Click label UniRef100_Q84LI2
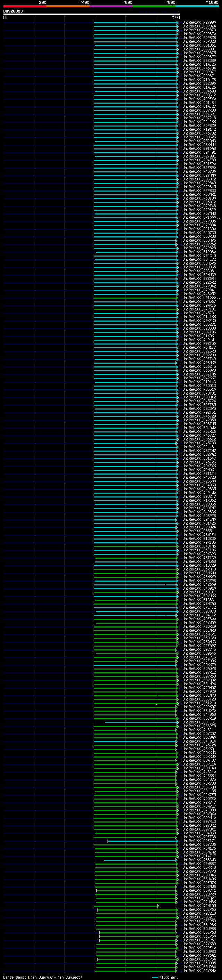 click(199, 615)
